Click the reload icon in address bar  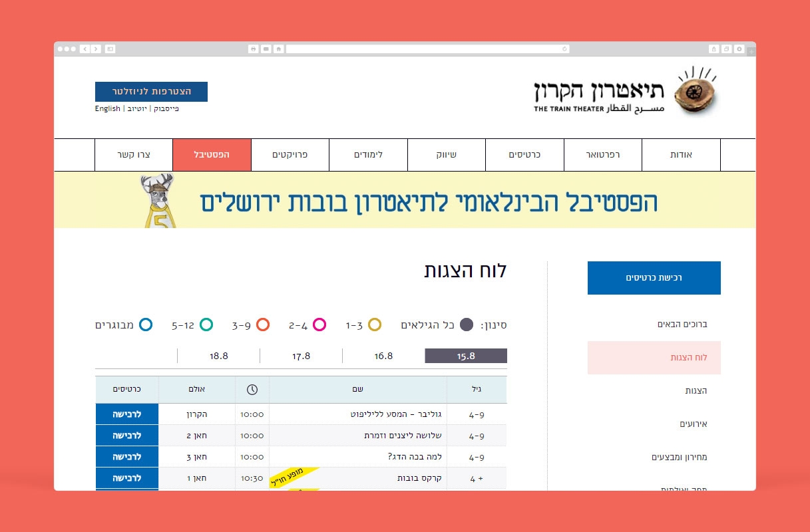564,49
